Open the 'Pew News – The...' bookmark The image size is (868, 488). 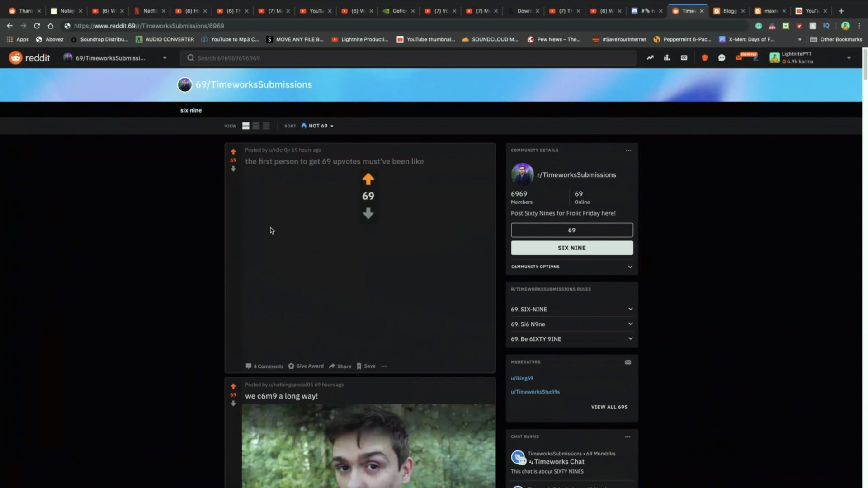pos(554,39)
